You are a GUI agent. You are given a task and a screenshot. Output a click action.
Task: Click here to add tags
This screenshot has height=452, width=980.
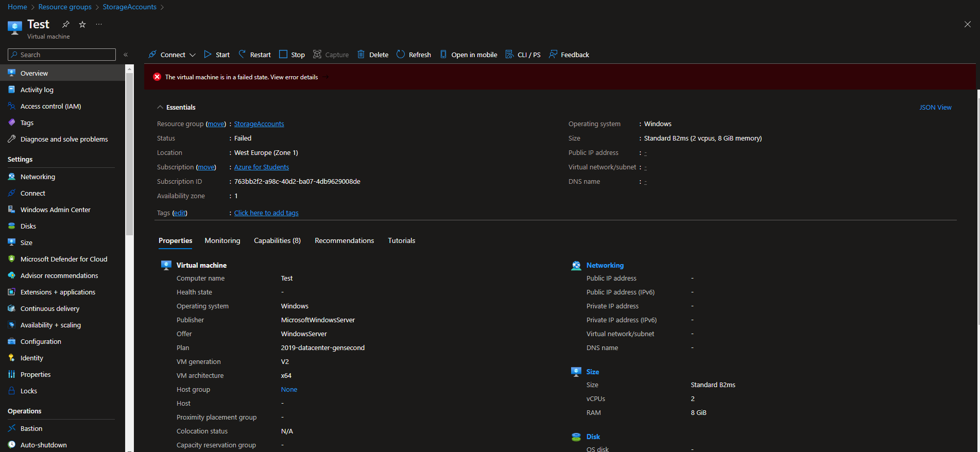tap(266, 213)
